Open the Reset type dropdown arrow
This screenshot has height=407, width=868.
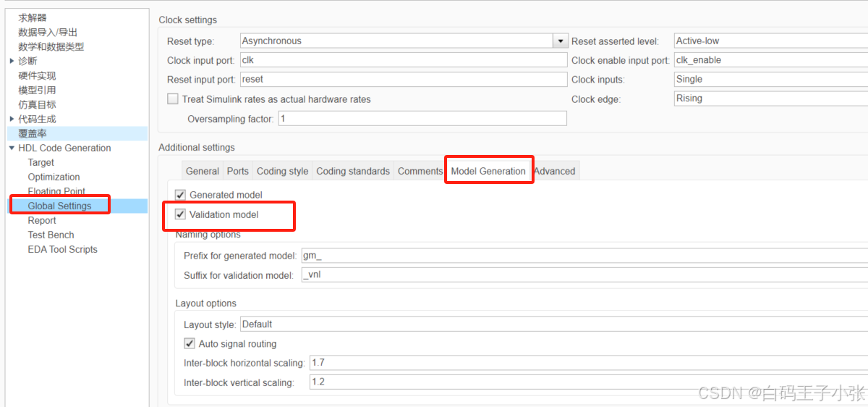point(560,41)
